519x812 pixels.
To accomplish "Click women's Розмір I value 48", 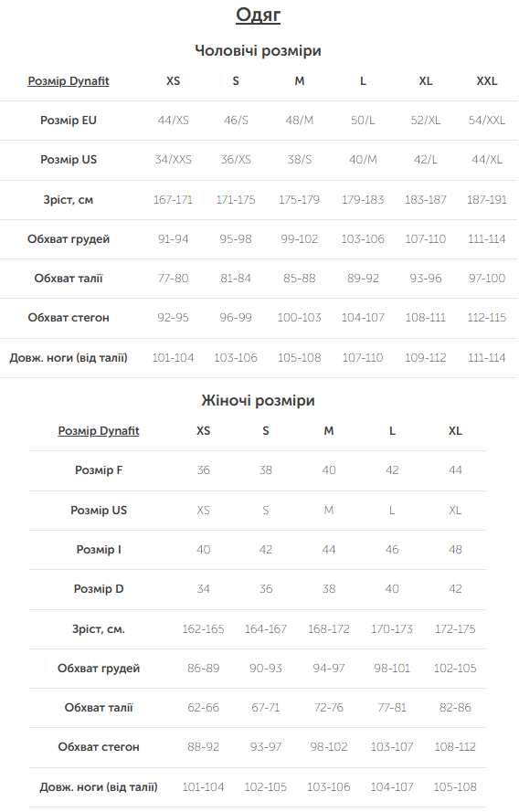I will [455, 550].
